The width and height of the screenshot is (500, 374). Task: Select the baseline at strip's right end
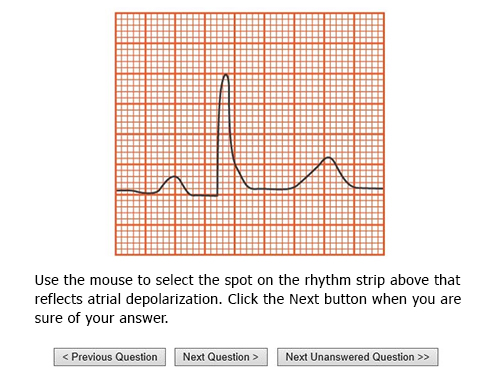coord(372,188)
